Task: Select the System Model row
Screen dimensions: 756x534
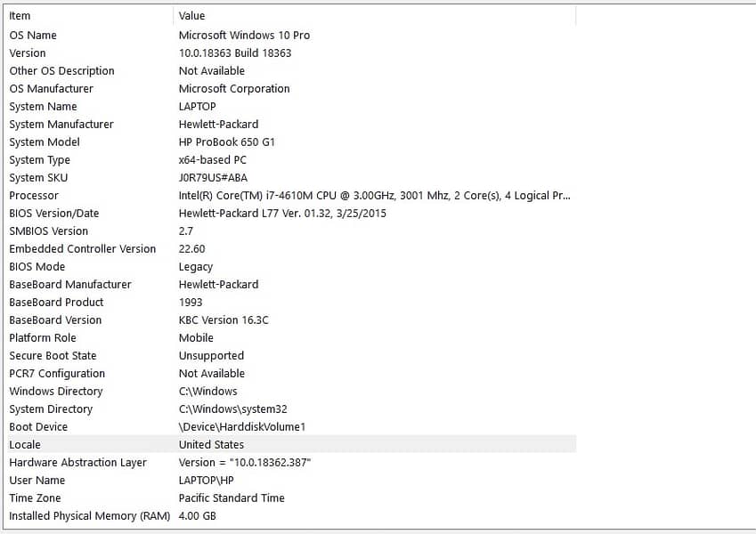Action: point(45,142)
